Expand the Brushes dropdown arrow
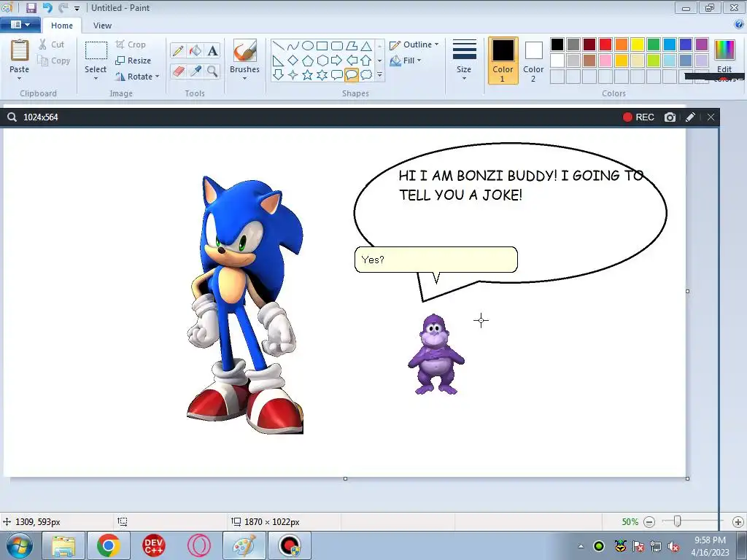Viewport: 747px width, 560px height. (245, 78)
